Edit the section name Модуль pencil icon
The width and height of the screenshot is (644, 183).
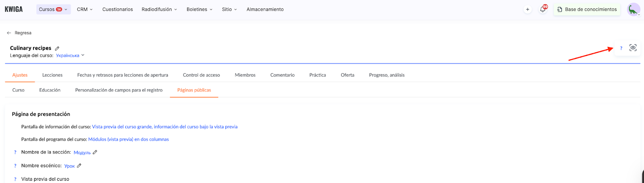coord(95,152)
